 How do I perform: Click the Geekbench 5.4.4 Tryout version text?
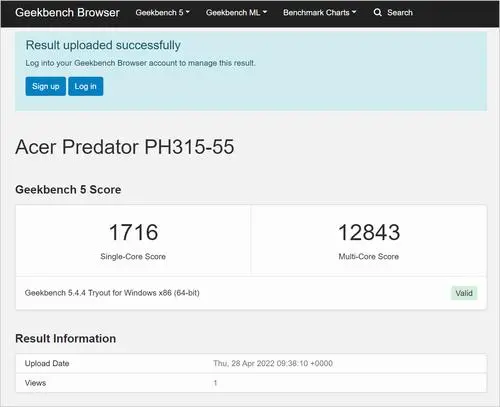point(112,293)
